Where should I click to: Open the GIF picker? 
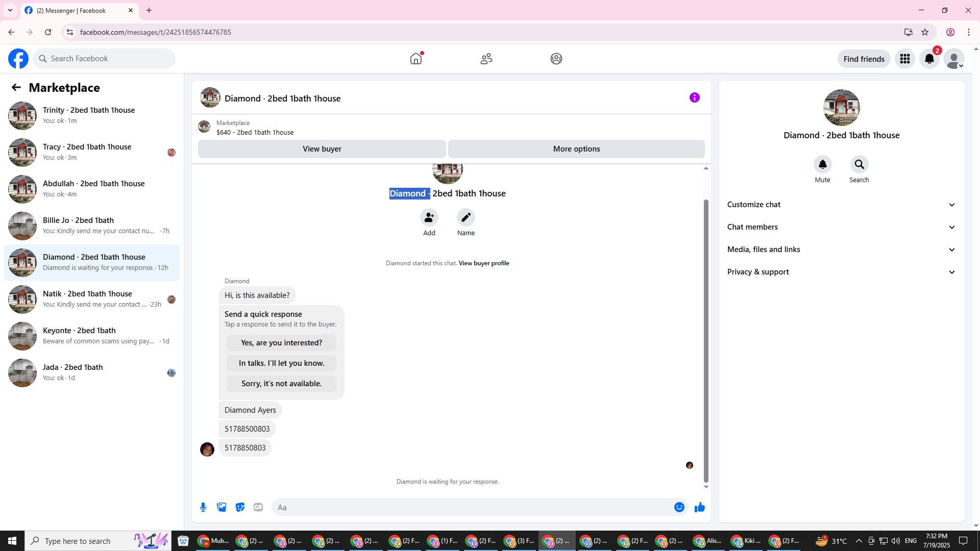258,507
